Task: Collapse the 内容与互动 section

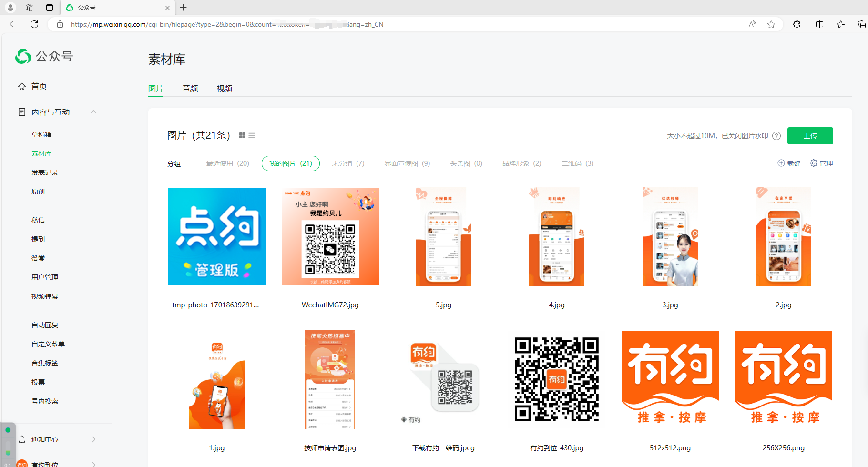Action: point(93,112)
